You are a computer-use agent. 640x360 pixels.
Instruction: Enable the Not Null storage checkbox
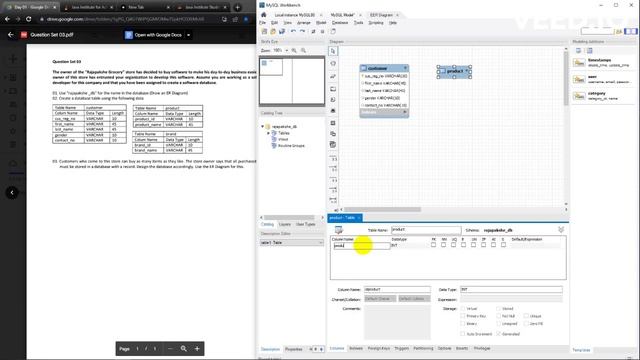[499, 316]
